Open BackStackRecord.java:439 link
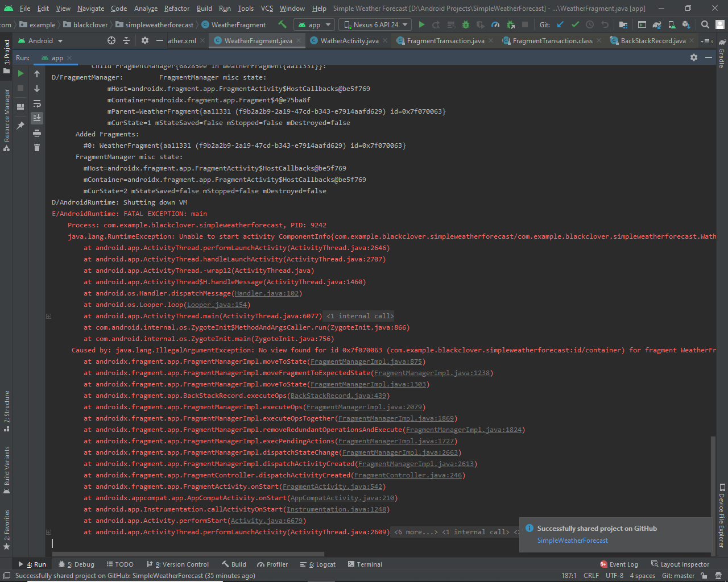Image resolution: width=728 pixels, height=582 pixels. coord(338,396)
